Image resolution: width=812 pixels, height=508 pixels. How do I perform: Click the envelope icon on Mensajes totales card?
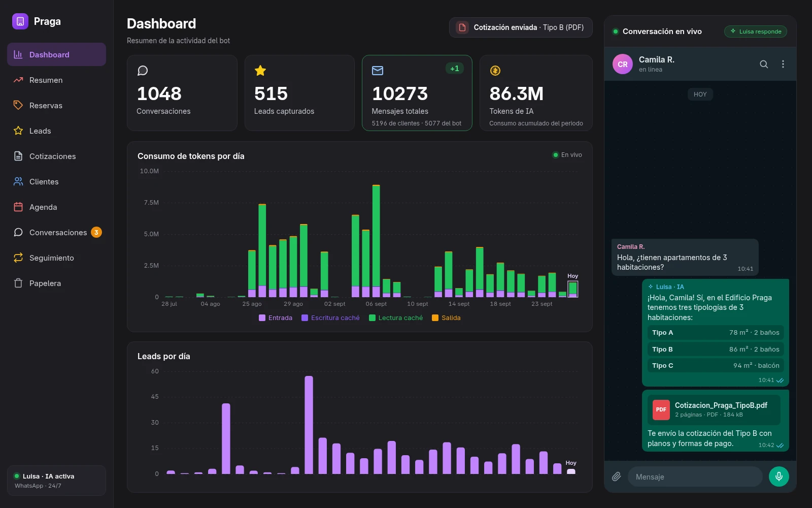pyautogui.click(x=378, y=71)
